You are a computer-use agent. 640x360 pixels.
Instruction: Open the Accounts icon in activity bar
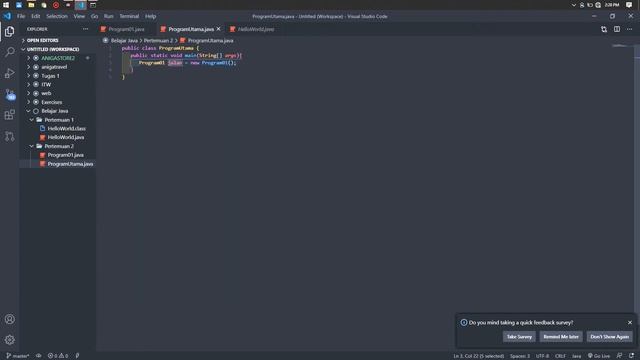click(x=9, y=319)
